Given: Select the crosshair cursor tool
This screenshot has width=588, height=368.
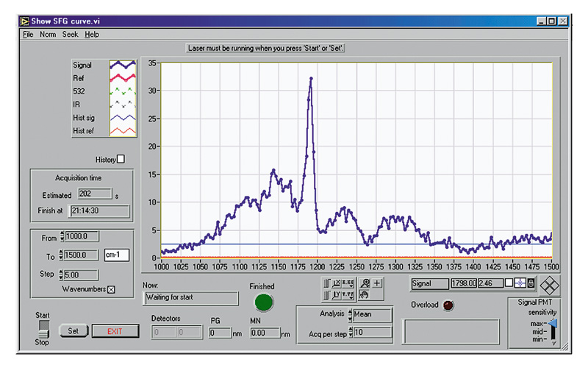Looking at the screenshot, I should (378, 283).
